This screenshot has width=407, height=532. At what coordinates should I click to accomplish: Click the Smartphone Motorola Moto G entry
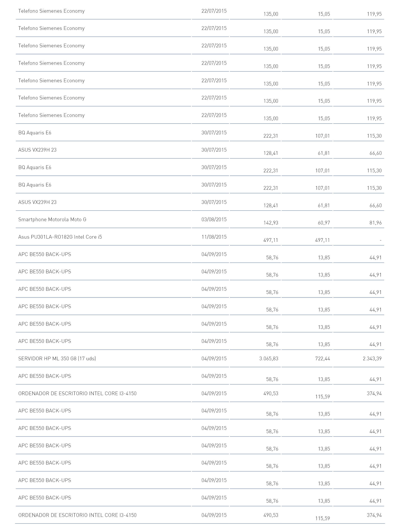pyautogui.click(x=52, y=219)
